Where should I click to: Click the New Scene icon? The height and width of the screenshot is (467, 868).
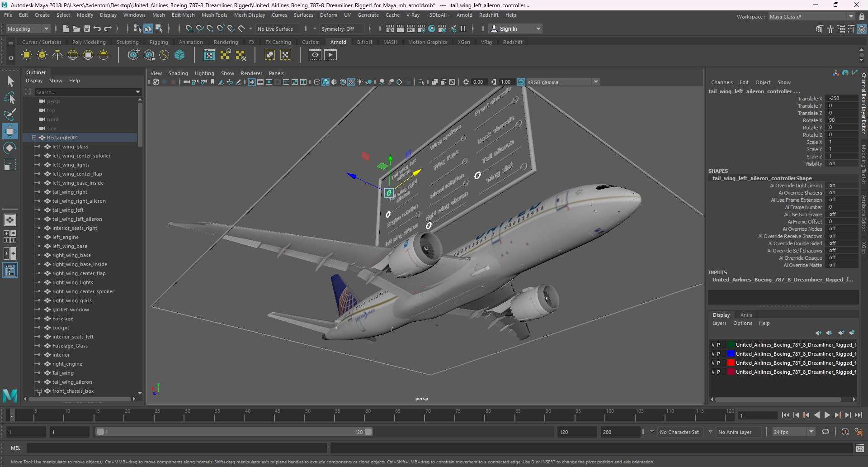point(66,29)
